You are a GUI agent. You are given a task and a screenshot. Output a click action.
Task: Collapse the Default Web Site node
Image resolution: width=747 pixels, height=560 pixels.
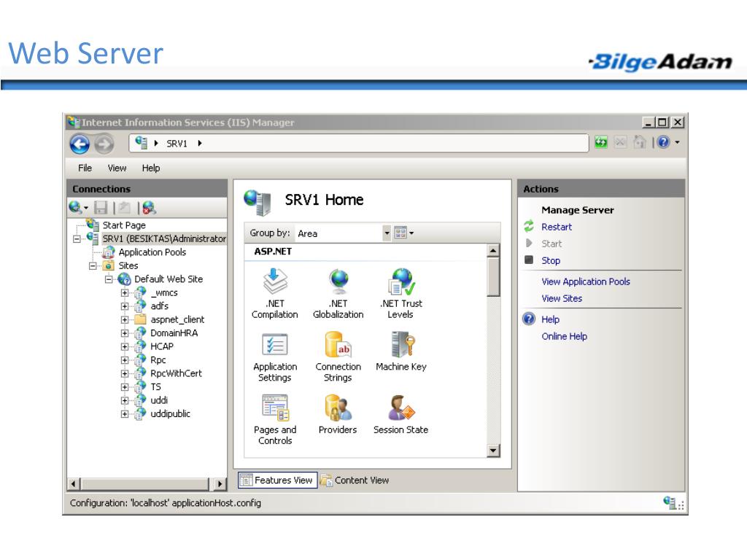pyautogui.click(x=109, y=279)
